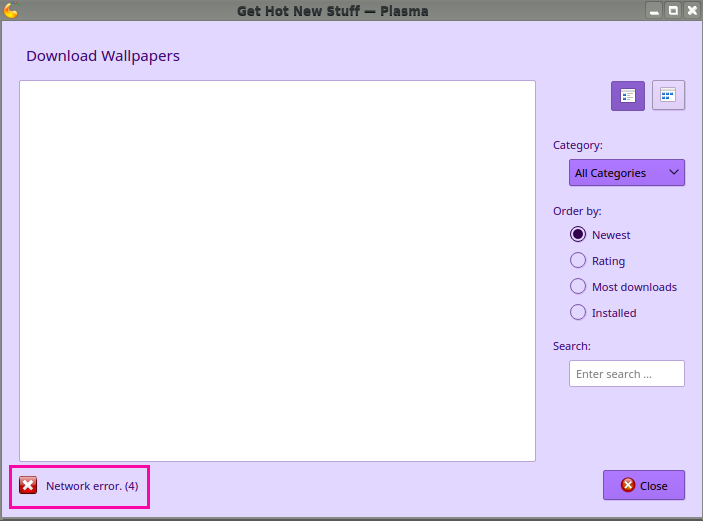The width and height of the screenshot is (703, 521).
Task: Maximize the Get Hot New Stuff window
Action: (x=673, y=11)
